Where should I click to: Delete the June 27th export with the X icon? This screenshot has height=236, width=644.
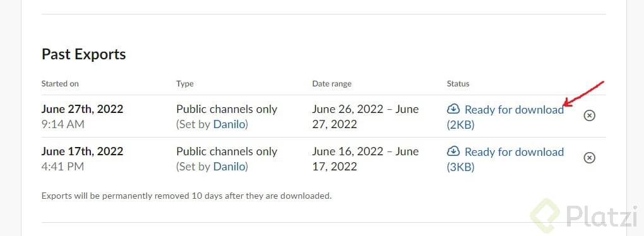tap(589, 115)
